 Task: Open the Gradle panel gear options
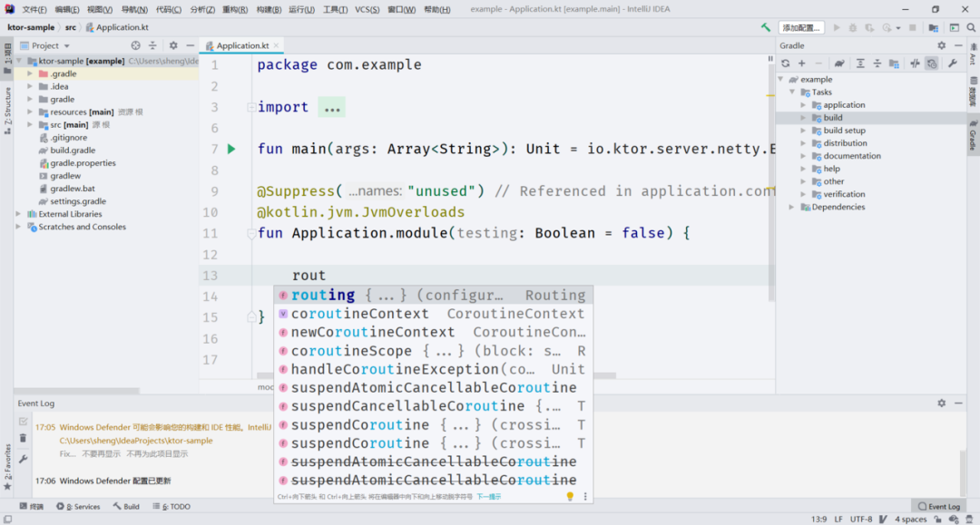tap(941, 45)
